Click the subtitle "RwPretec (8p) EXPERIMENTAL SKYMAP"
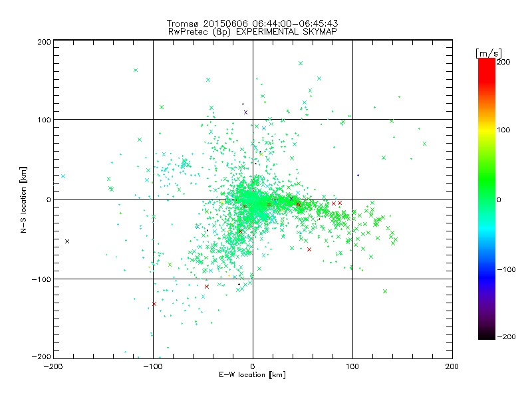Image resolution: width=532 pixels, height=399 pixels. click(252, 32)
